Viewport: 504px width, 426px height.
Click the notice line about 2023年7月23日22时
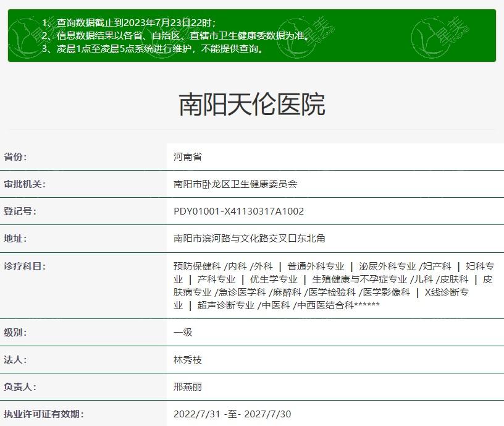point(129,22)
